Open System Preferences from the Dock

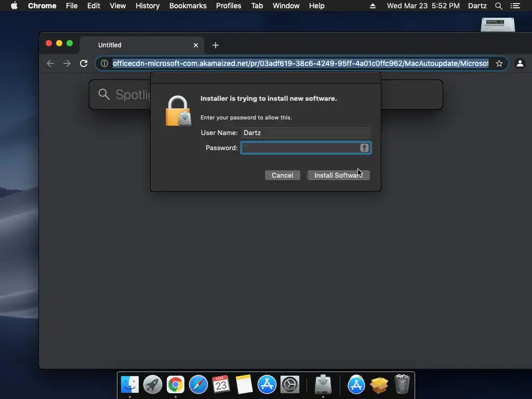coord(290,385)
